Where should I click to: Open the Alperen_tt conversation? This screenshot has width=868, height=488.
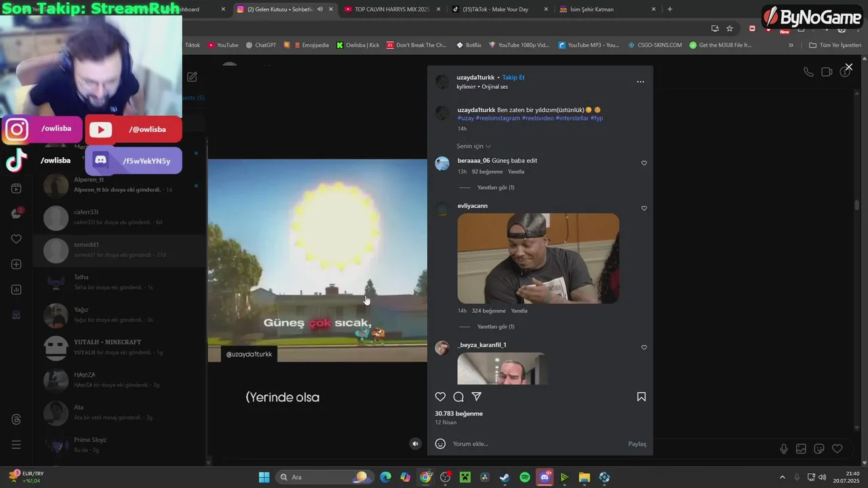click(119, 184)
